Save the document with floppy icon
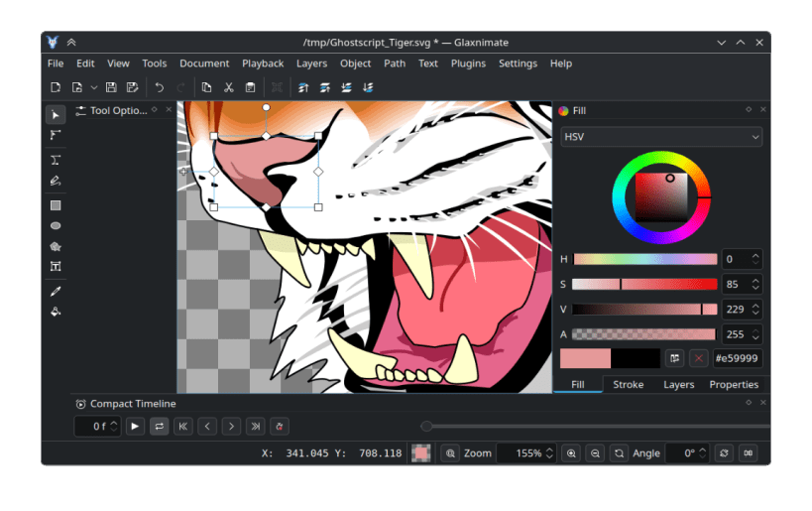This screenshot has width=812, height=511. coord(111,87)
